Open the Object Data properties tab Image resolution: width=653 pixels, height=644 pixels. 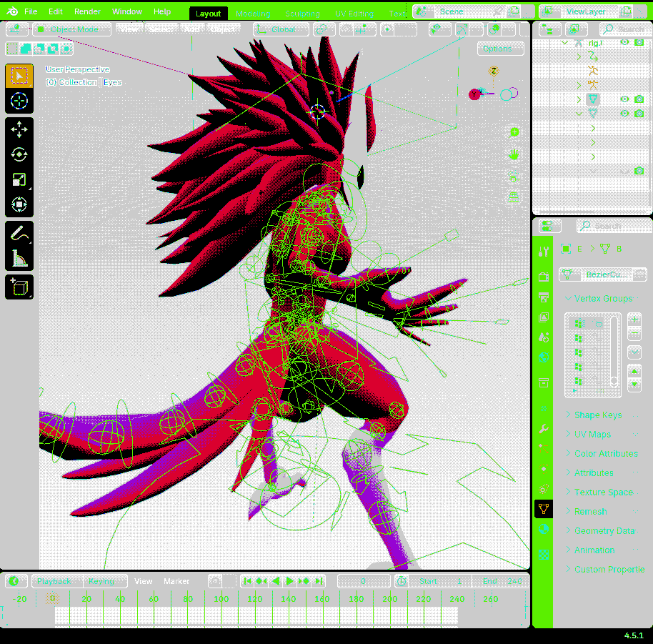click(544, 509)
